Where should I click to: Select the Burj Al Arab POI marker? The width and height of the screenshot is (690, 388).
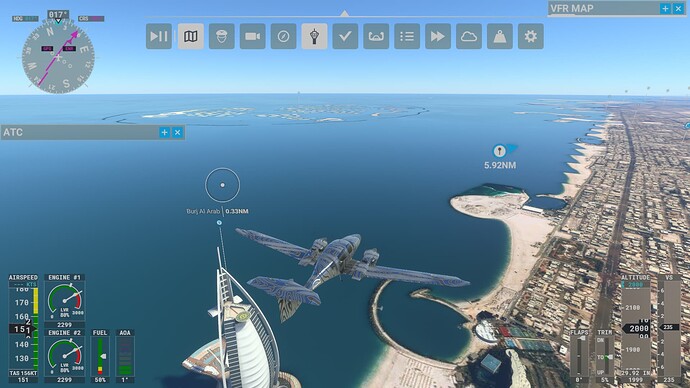pyautogui.click(x=222, y=185)
